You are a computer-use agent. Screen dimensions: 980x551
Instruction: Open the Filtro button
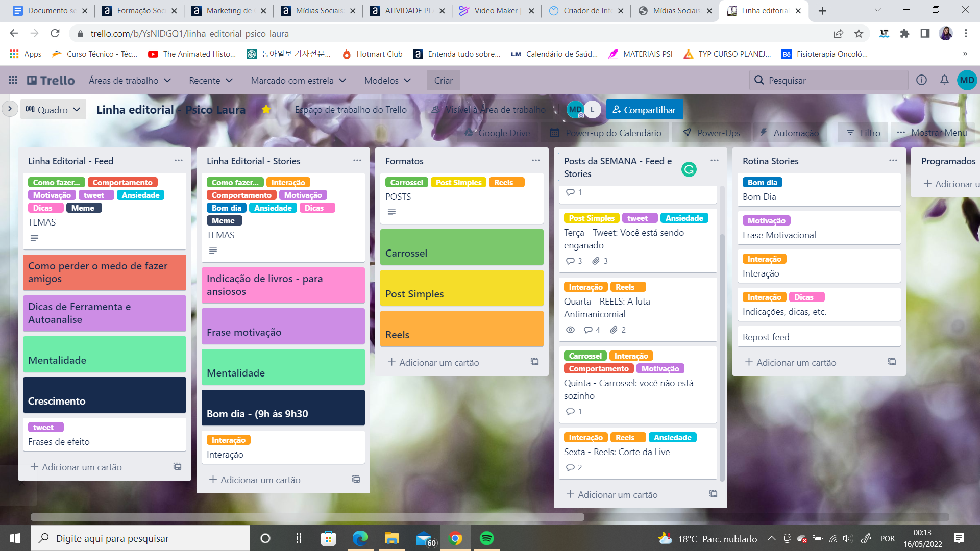pos(863,133)
